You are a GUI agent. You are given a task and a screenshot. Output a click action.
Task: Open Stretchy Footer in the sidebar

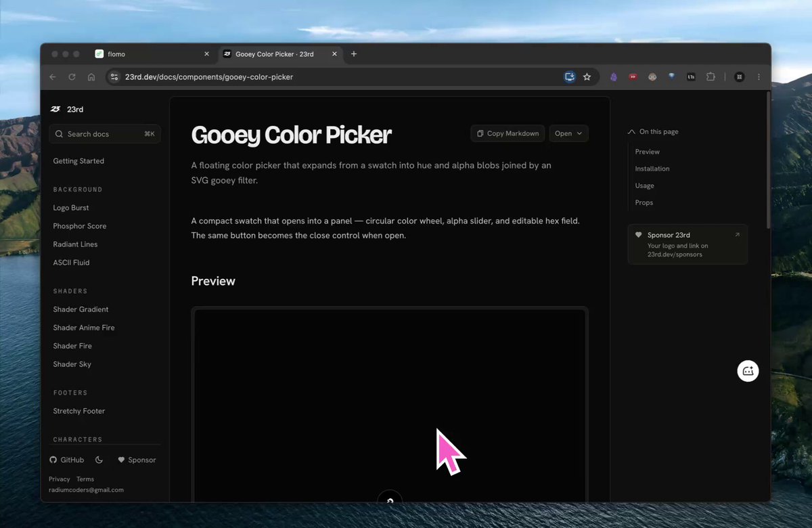[x=79, y=411]
